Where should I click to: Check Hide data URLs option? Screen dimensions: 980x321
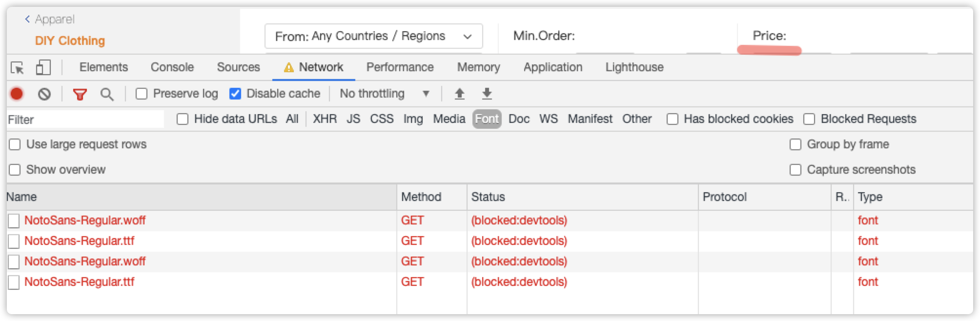(x=183, y=119)
